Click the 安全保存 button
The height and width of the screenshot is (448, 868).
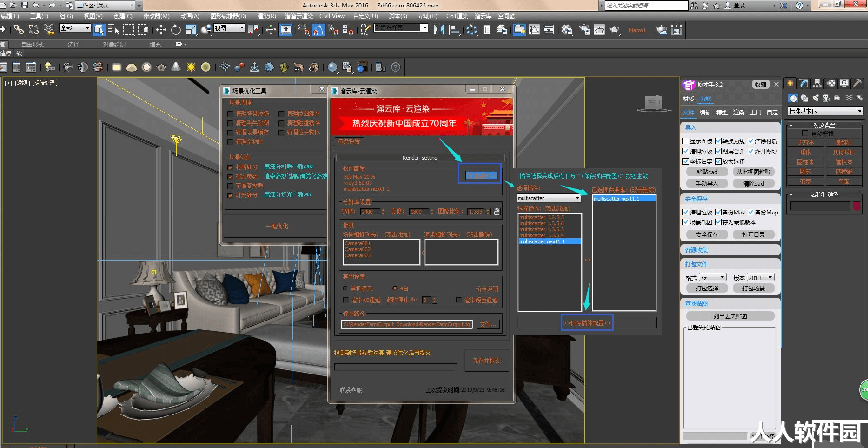707,234
